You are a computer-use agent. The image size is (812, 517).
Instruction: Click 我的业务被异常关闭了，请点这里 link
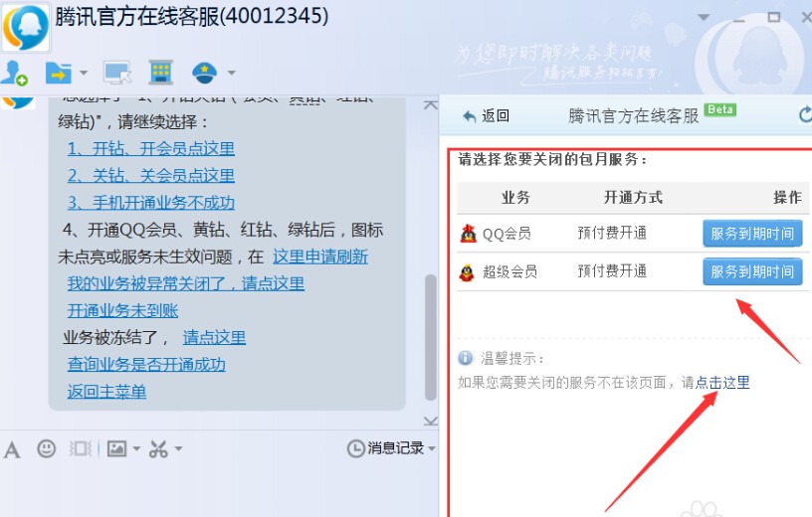[x=186, y=283]
